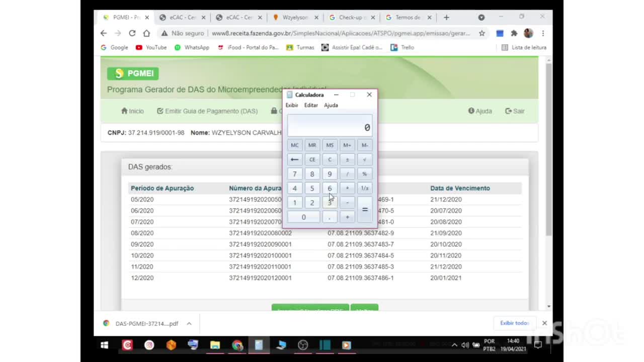Screen dimensions: 644x362
Task: Open the Chrome extensions puzzle icon
Action: click(514, 33)
